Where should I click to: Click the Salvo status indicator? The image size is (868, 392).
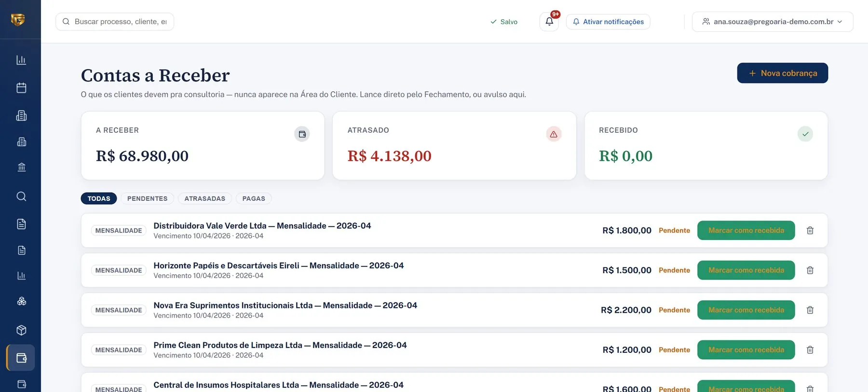pyautogui.click(x=504, y=22)
